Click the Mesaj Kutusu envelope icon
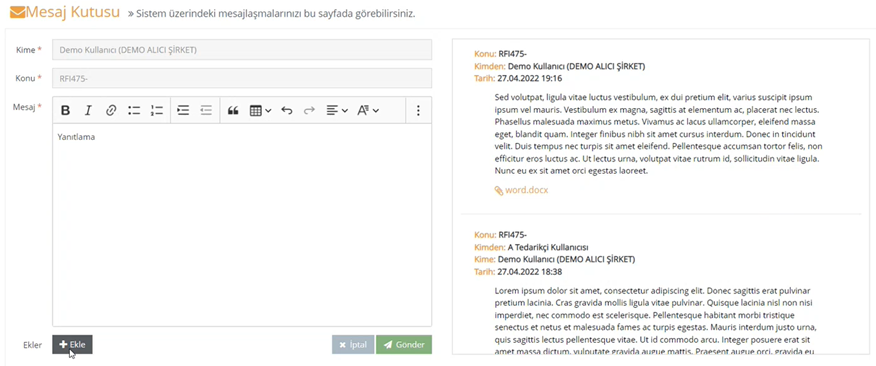This screenshot has width=876, height=366. (17, 12)
